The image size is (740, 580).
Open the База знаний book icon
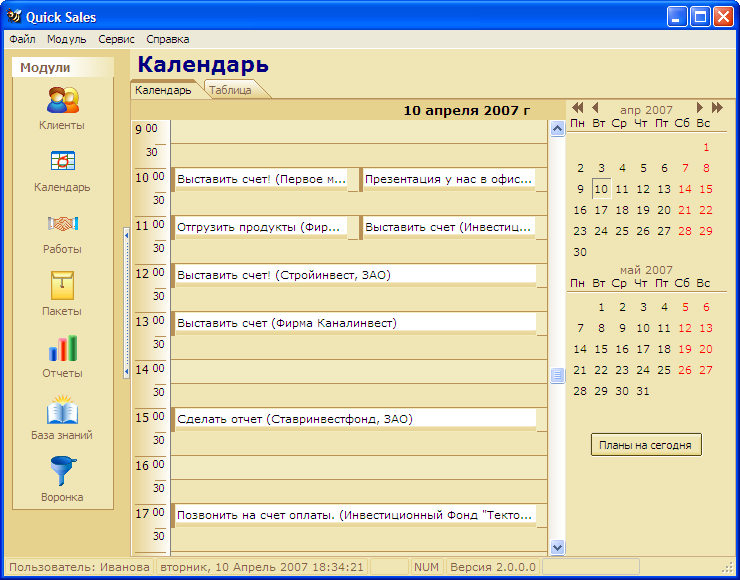point(62,410)
